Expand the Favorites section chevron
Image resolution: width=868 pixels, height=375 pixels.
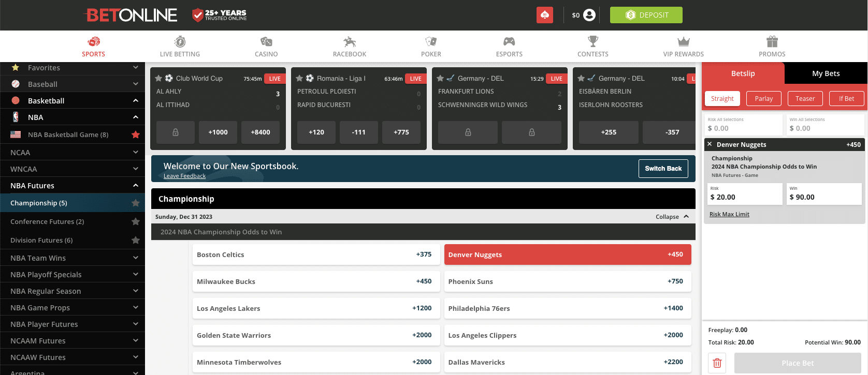coord(136,67)
